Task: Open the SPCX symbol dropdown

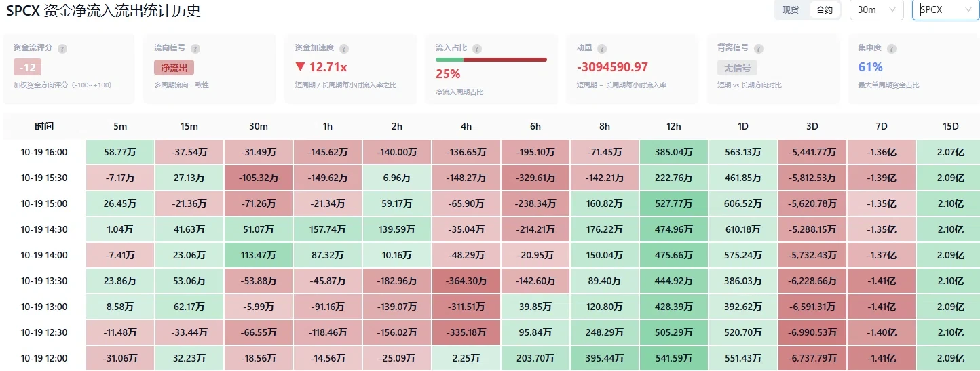Action: [x=945, y=10]
